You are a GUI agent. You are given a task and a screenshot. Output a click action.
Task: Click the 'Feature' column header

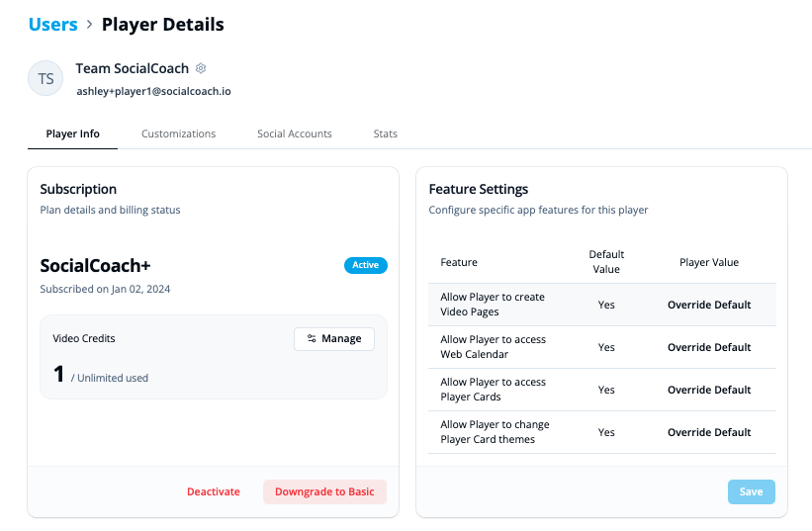coord(459,262)
